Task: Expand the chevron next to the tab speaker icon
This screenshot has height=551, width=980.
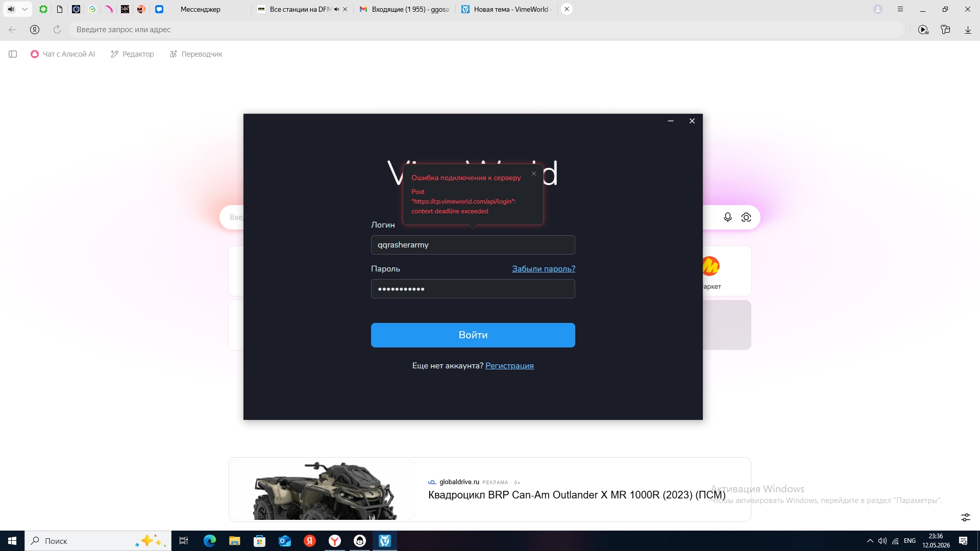Action: 24,9
